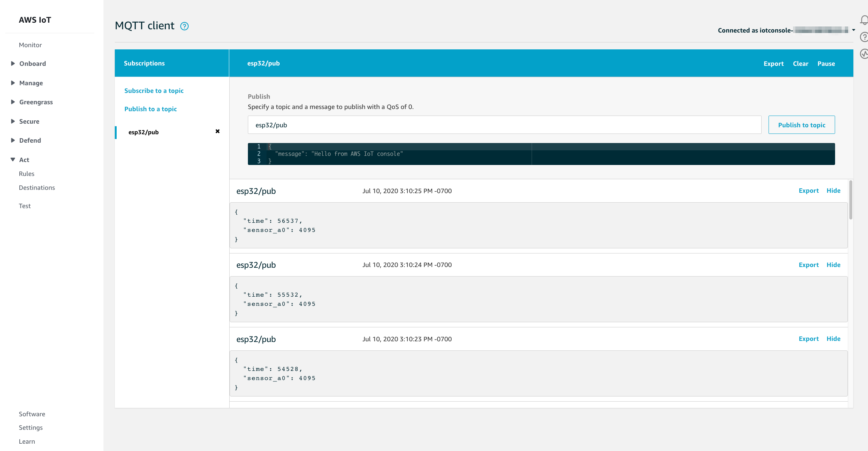Open the Monitor page
Screen dimensions: 868x451
pos(30,45)
